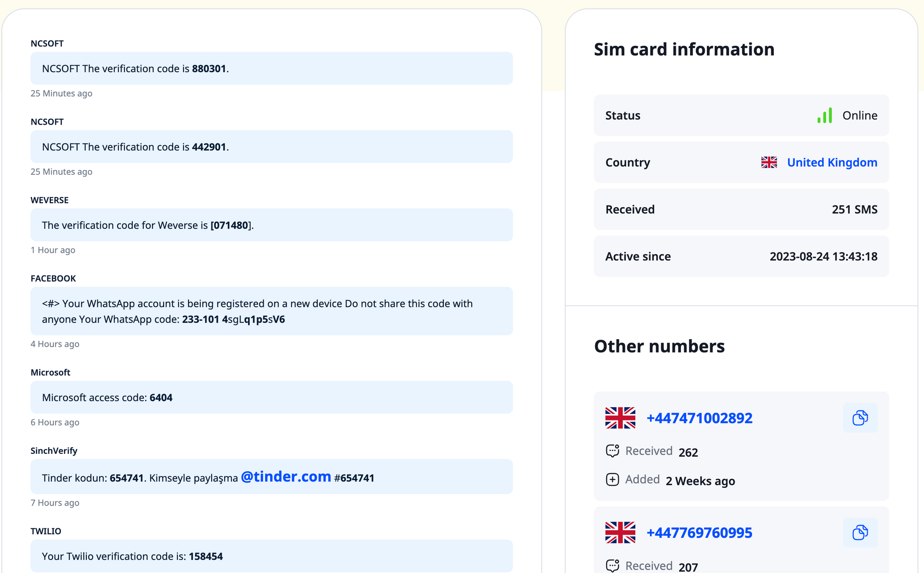This screenshot has height=573, width=924.
Task: Click the UK flag beside Country
Action: (x=769, y=163)
